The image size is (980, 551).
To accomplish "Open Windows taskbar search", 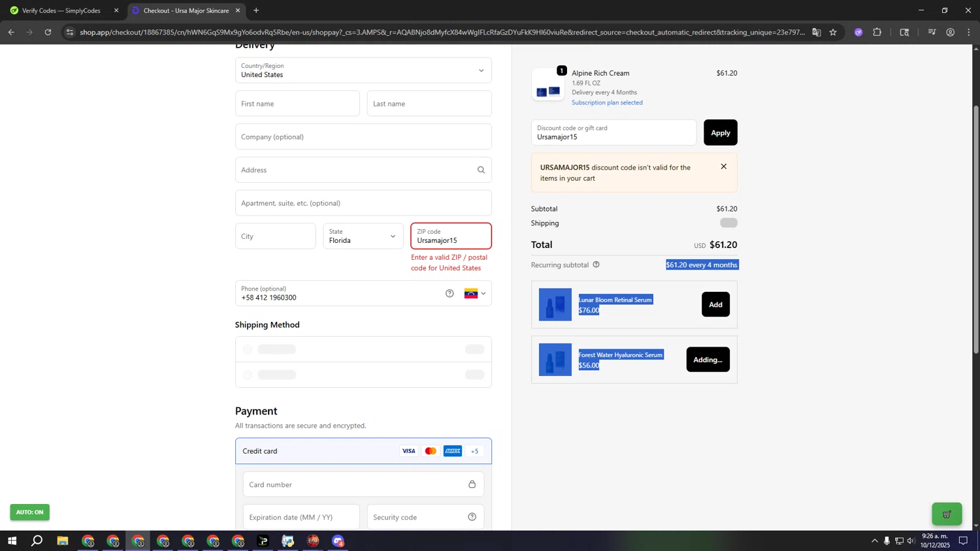I will (x=37, y=541).
